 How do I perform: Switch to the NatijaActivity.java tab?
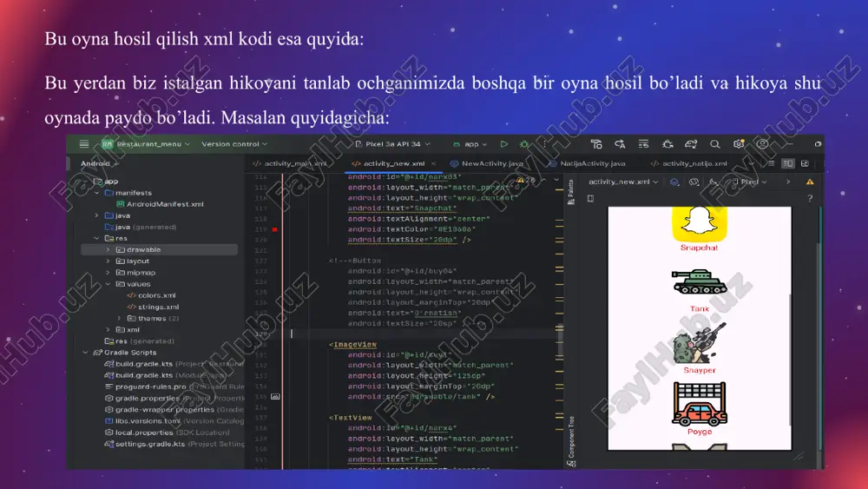pos(587,163)
